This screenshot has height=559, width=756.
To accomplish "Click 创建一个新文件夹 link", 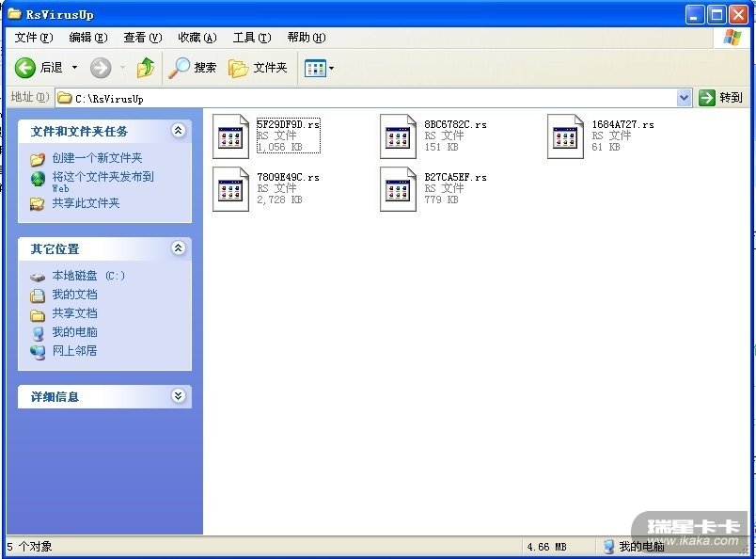I will point(97,158).
